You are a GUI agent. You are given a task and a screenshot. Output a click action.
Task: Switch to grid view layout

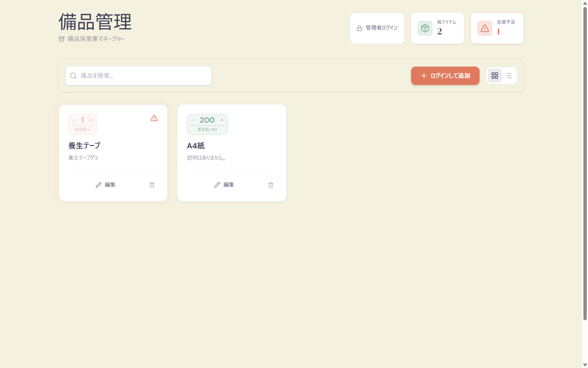495,76
